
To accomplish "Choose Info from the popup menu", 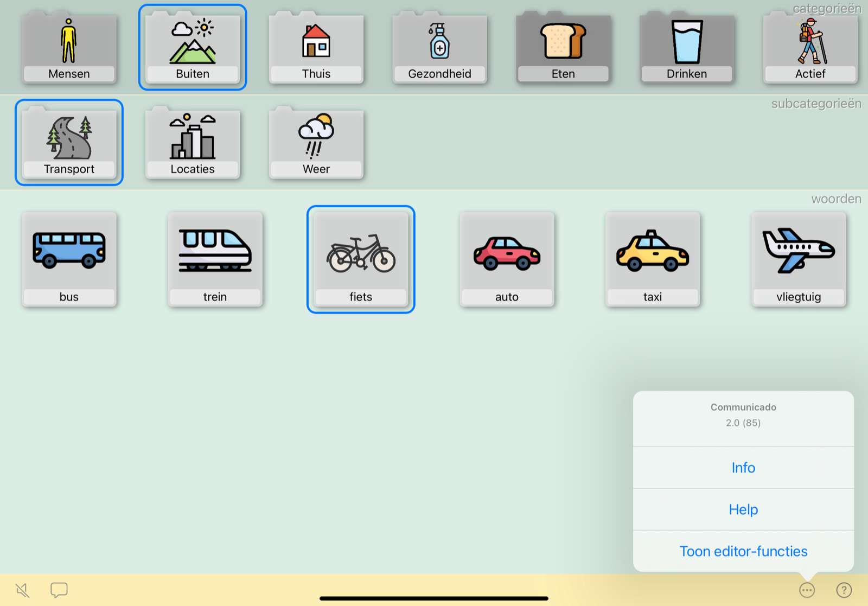I will click(x=743, y=468).
